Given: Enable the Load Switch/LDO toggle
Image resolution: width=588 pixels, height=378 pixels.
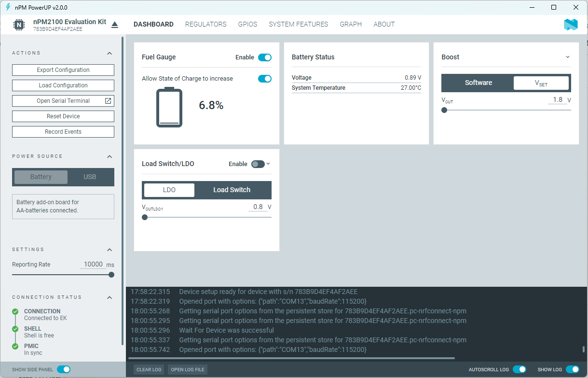Looking at the screenshot, I should click(x=258, y=164).
